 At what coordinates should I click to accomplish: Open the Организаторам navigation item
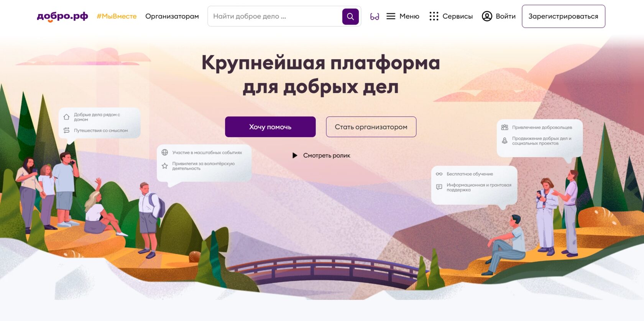pyautogui.click(x=172, y=16)
